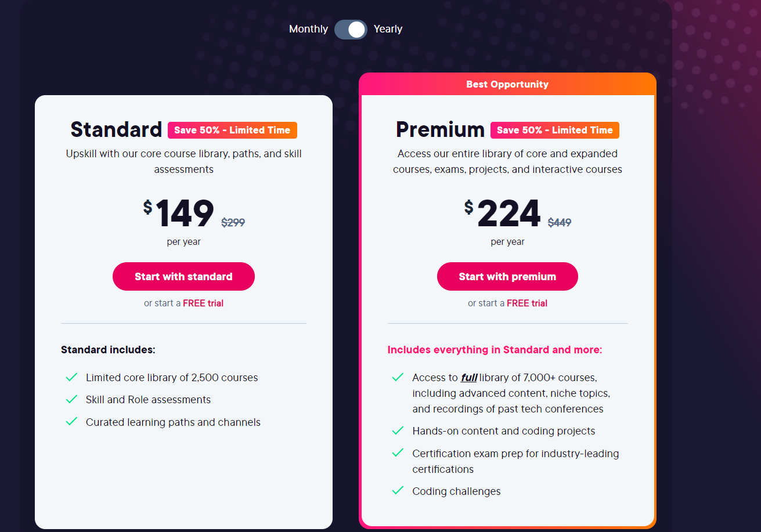Click the "Save 50% - Limited Time" badge on Premium

(554, 130)
